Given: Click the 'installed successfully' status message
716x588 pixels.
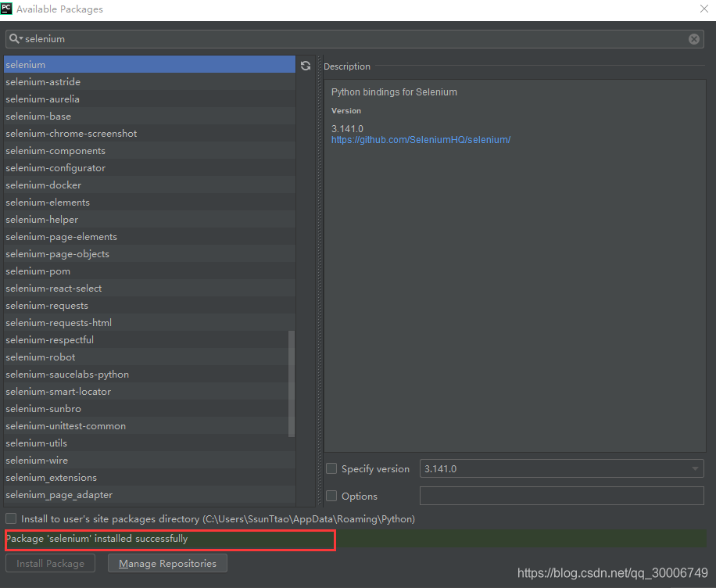Looking at the screenshot, I should [x=97, y=539].
